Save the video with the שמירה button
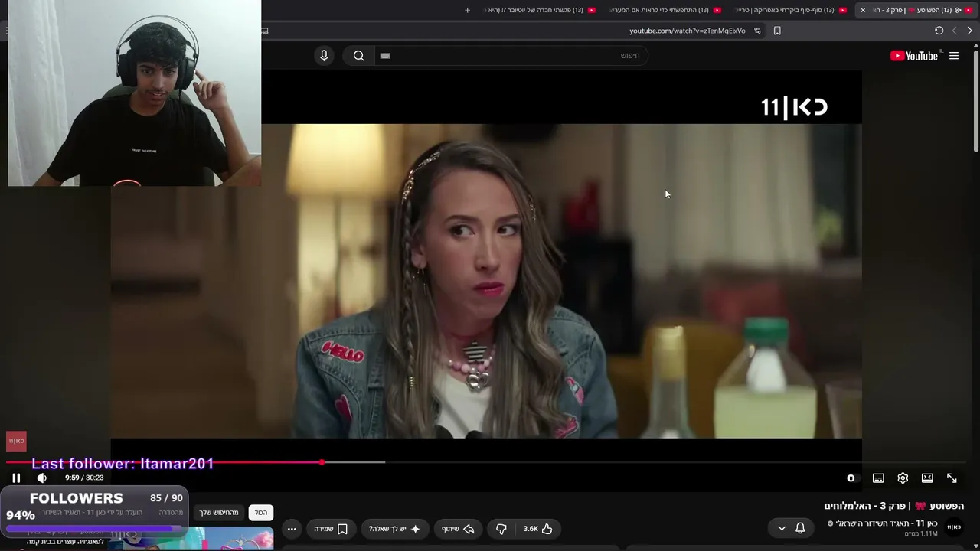This screenshot has width=980, height=551. (x=331, y=529)
